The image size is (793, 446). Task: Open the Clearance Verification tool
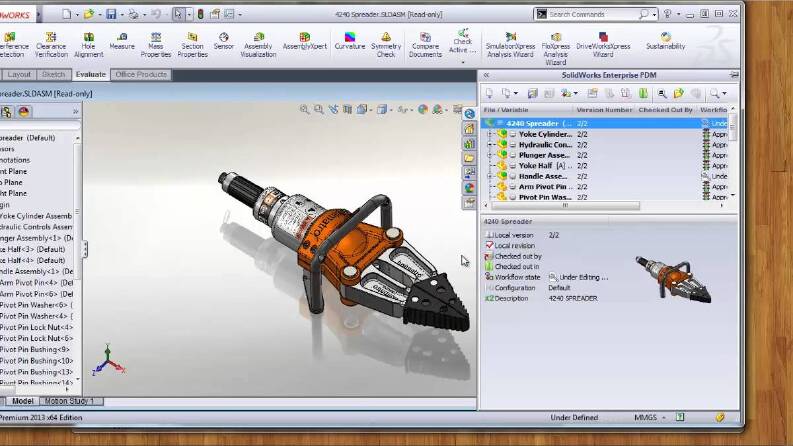[x=51, y=44]
